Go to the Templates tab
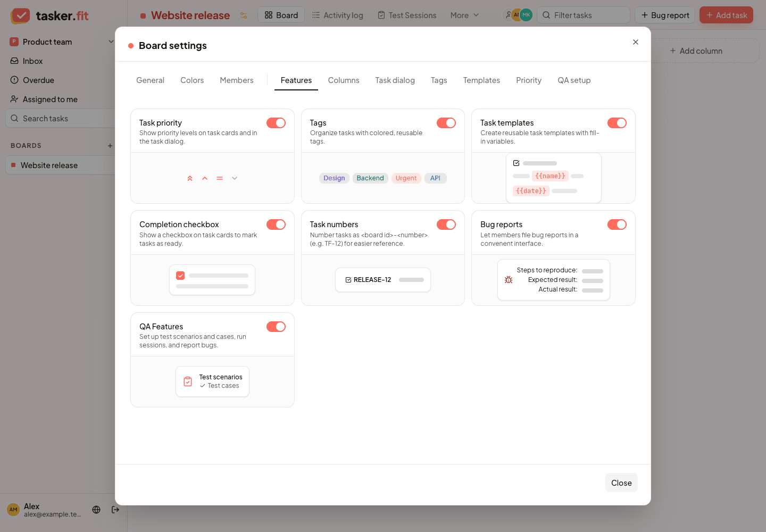 click(x=481, y=80)
